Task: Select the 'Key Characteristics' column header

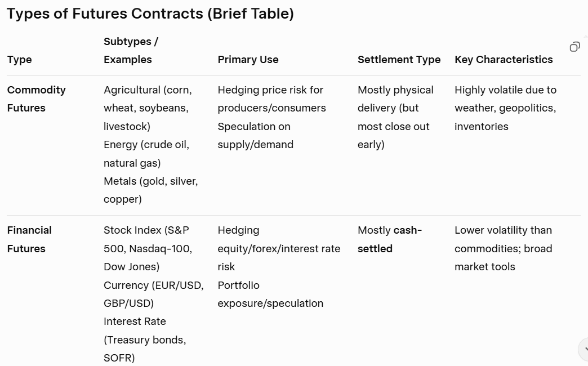Action: tap(504, 60)
